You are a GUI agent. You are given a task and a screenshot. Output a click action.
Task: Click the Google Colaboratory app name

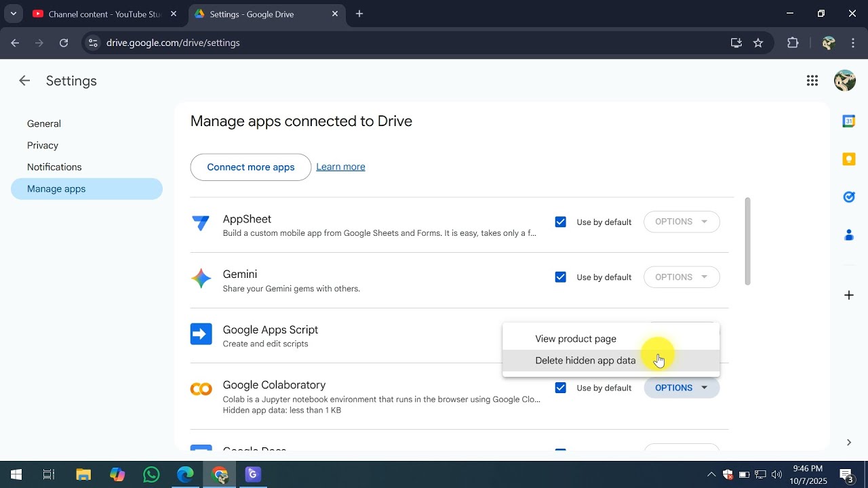(x=274, y=385)
